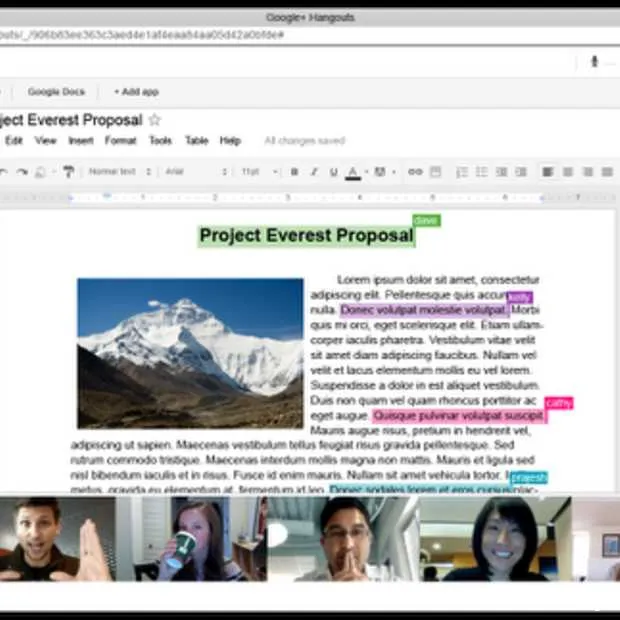The width and height of the screenshot is (620, 620).
Task: Open the Tools menu
Action: 160,140
